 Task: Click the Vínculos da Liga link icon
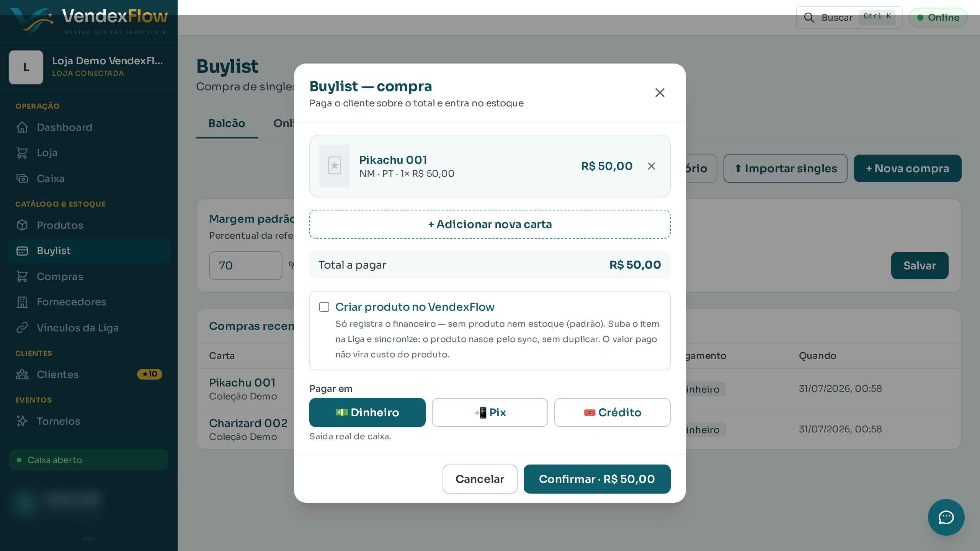click(22, 328)
